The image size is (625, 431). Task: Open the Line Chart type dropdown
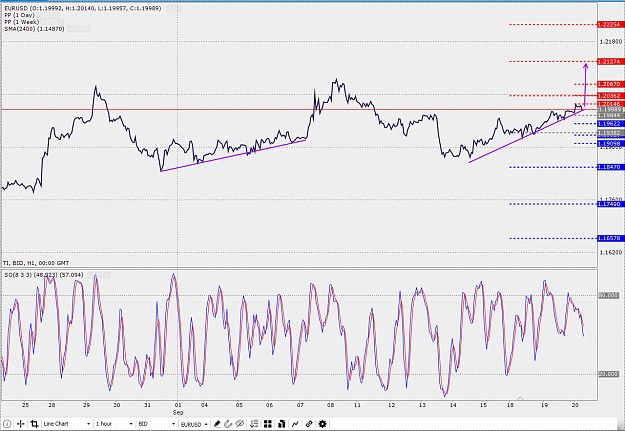click(x=67, y=424)
